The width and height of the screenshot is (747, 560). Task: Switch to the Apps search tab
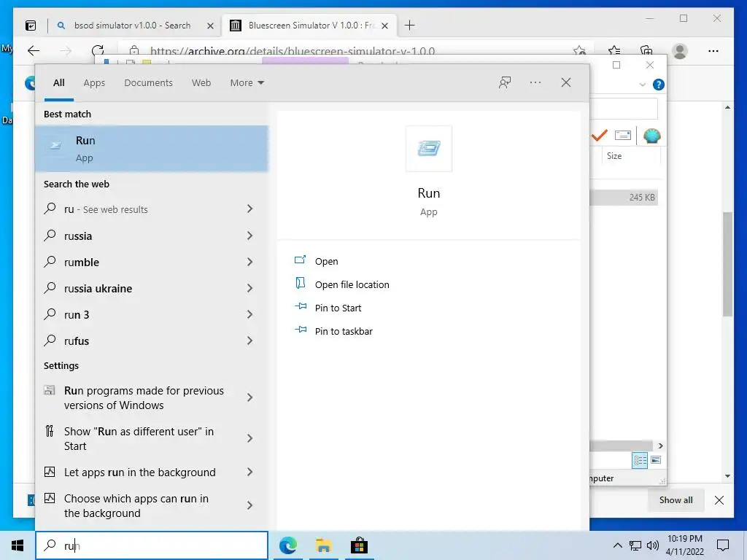pos(94,83)
